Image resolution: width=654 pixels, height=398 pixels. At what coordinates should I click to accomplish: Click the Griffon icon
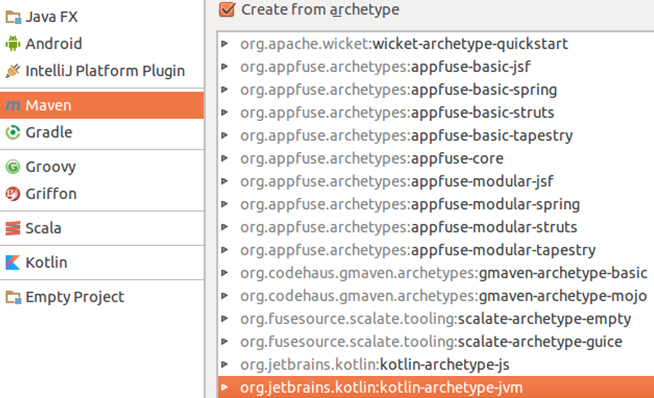point(13,194)
